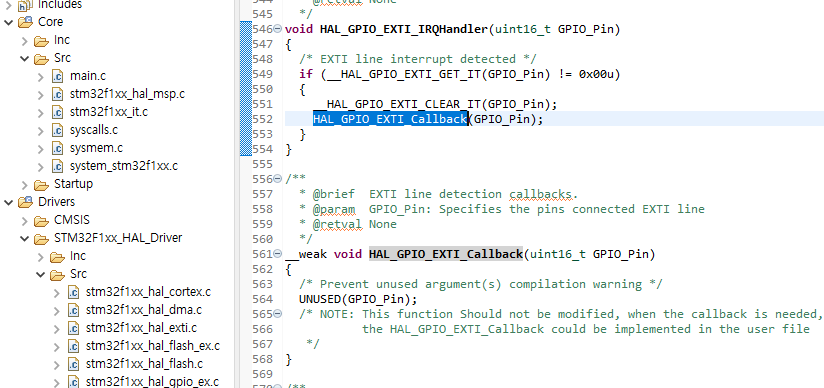
Task: Click the __weak keyword on line 561
Action: pos(306,254)
